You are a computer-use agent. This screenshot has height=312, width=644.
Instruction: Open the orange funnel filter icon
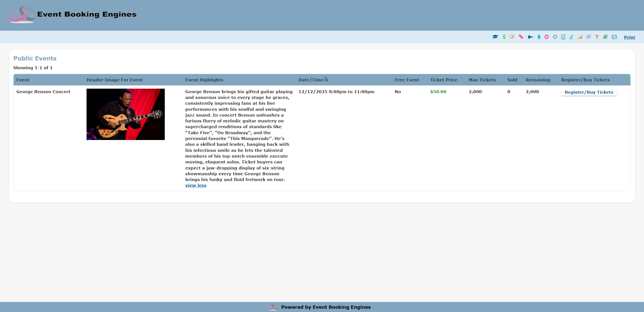[x=597, y=37]
